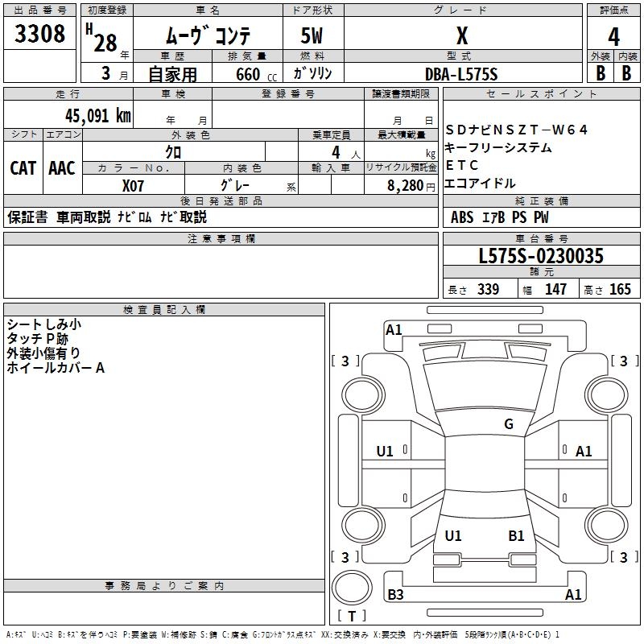Select the B1 mark on the rear hatch
Image resolution: width=644 pixels, height=644 pixels.
tap(516, 536)
